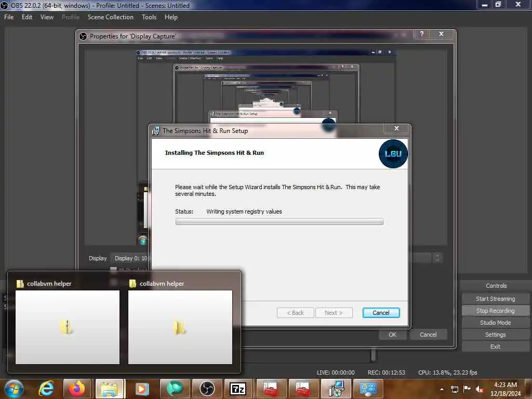Image resolution: width=532 pixels, height=399 pixels.
Task: Click the mixer slider handle below the Properties dialog
Action: tap(374, 355)
